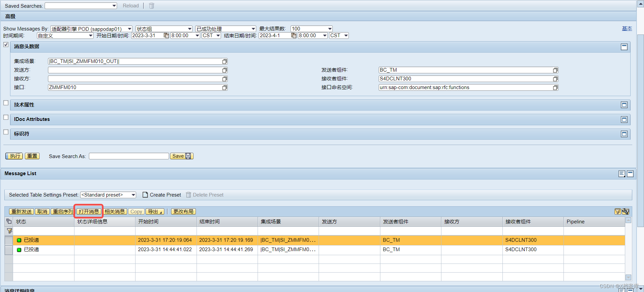This screenshot has width=644, height=292.
Task: Open the 已成功处理 status dropdown
Action: (x=253, y=29)
